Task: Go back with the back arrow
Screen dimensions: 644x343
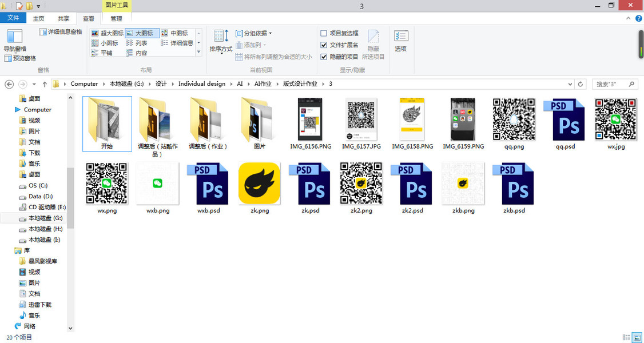Action: [x=9, y=84]
